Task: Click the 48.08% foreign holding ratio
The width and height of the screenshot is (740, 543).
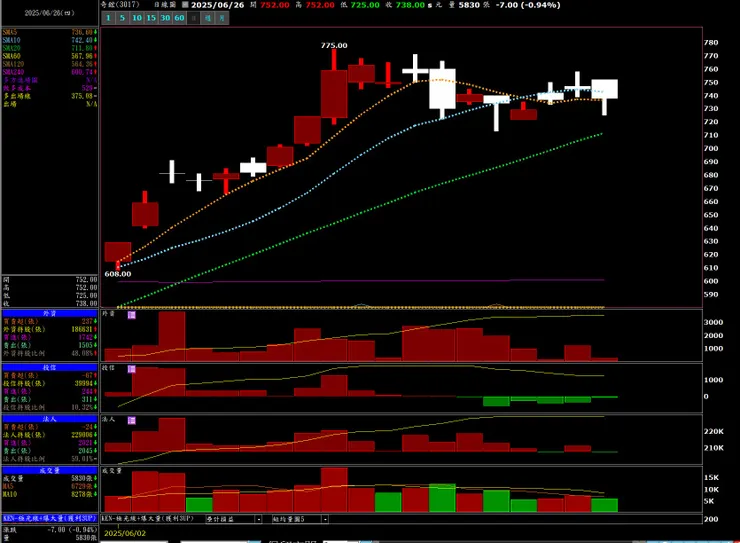Action: [84, 353]
